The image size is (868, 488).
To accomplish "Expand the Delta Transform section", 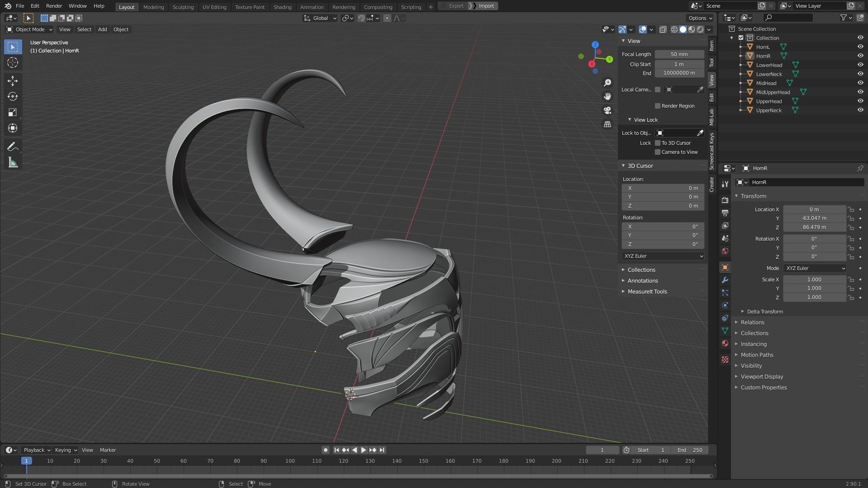I will pyautogui.click(x=764, y=312).
